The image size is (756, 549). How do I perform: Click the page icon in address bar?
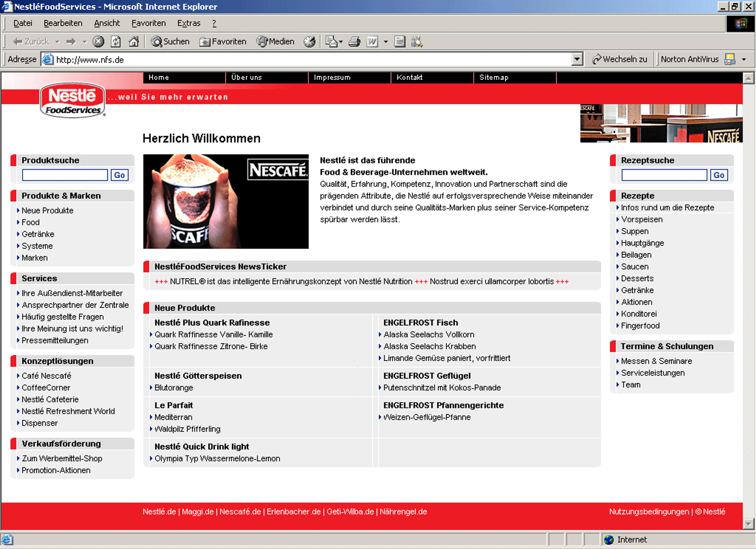pos(48,59)
